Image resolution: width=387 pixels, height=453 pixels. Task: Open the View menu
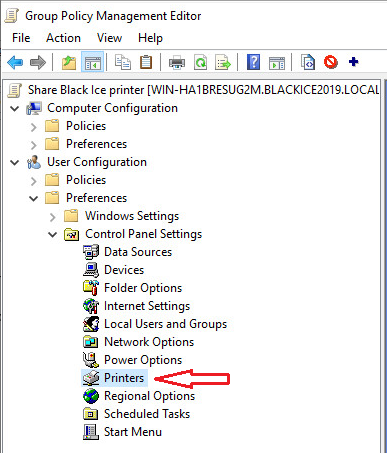pos(109,38)
